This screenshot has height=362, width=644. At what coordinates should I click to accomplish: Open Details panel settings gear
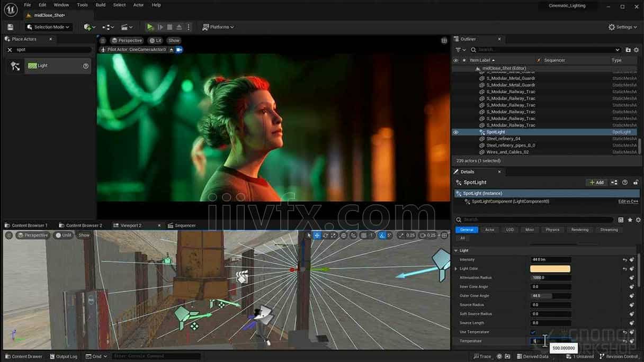(638, 220)
